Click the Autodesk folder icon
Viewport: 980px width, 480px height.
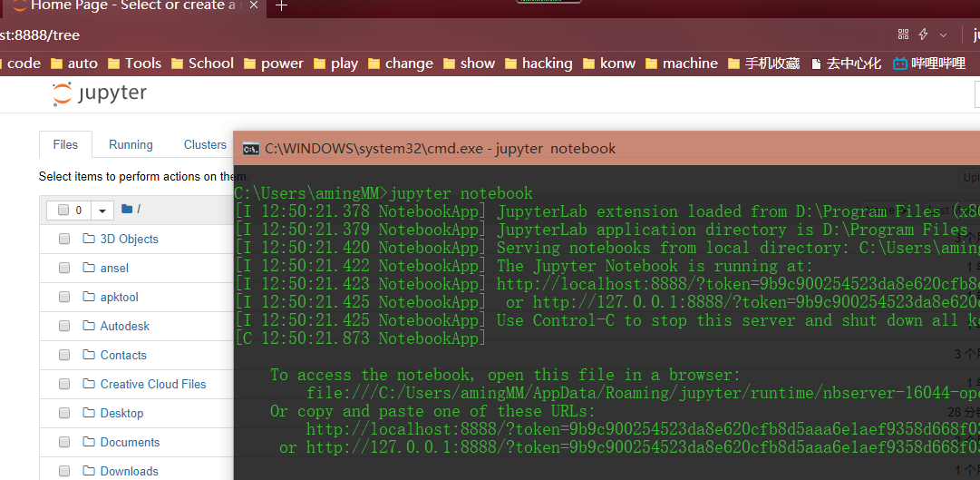point(88,326)
